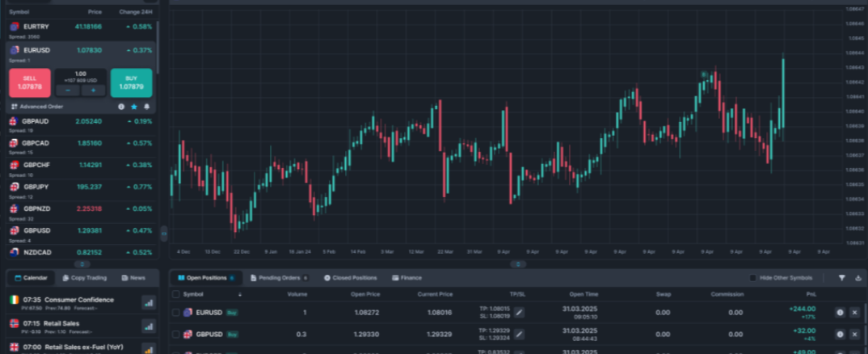Enable Hide Other Symbols checkbox
Viewport: 868px width, 354px height.
[x=752, y=278]
